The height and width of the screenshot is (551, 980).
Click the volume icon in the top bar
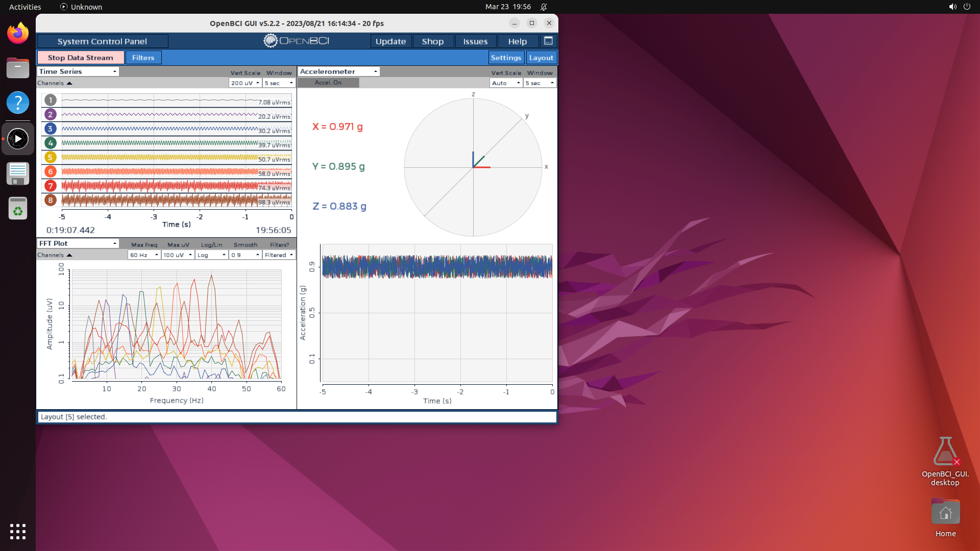pyautogui.click(x=952, y=7)
